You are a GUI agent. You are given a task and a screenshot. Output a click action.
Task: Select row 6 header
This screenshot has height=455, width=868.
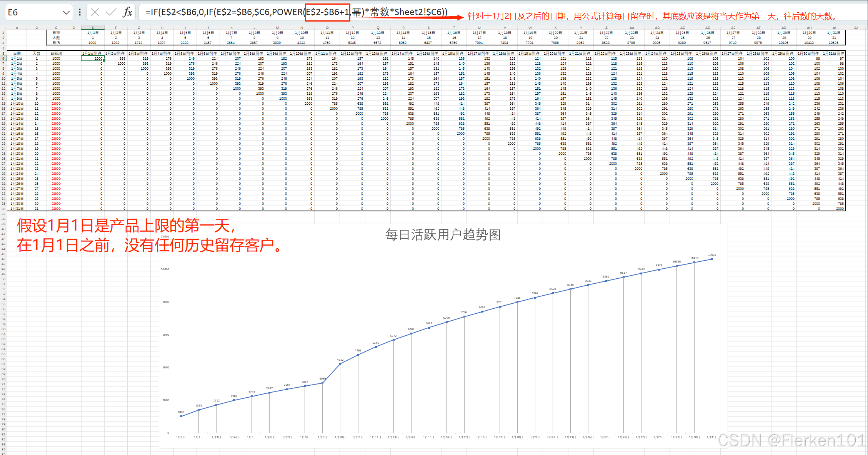click(3, 59)
